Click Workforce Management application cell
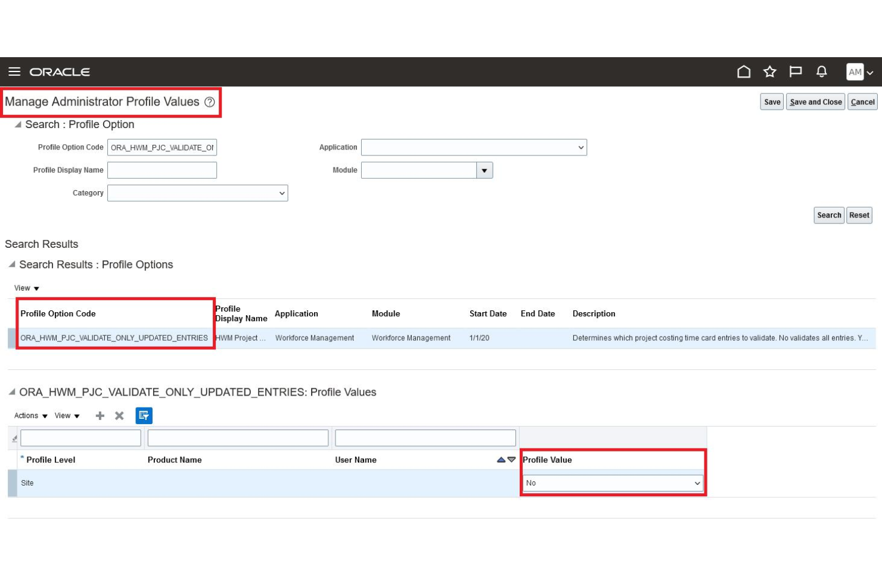Screen dimensions: 882x588 (x=315, y=338)
